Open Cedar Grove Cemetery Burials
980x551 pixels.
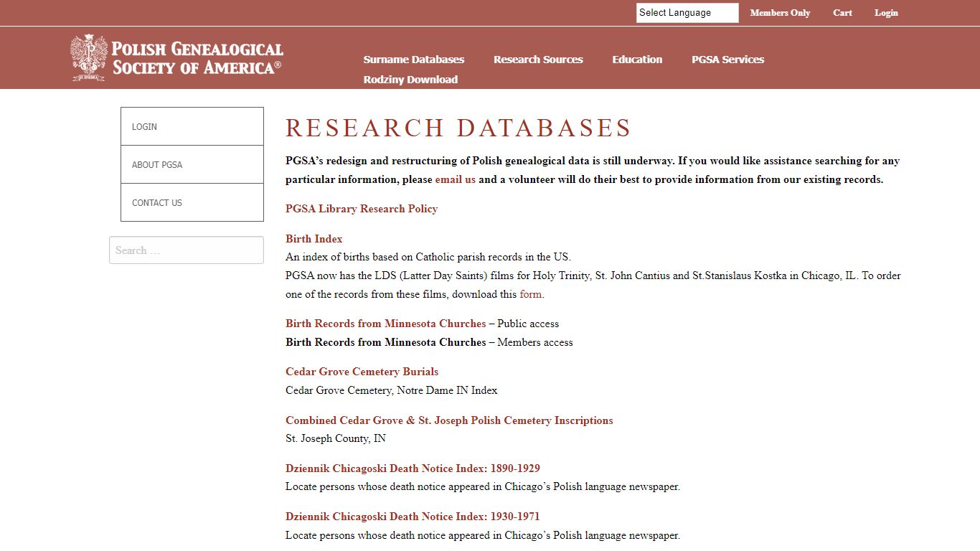point(362,372)
